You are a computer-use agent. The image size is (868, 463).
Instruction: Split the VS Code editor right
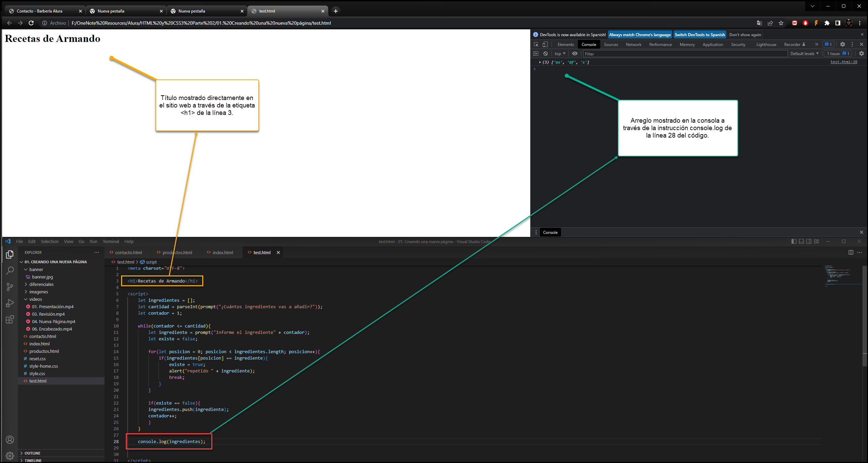point(851,252)
